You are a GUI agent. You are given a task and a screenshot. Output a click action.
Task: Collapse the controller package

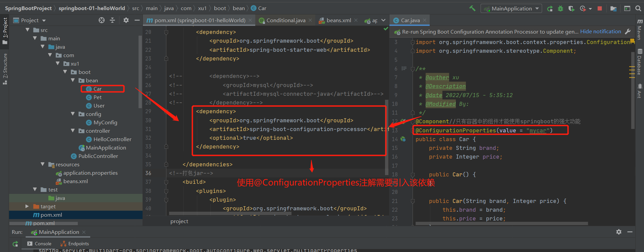click(x=73, y=131)
